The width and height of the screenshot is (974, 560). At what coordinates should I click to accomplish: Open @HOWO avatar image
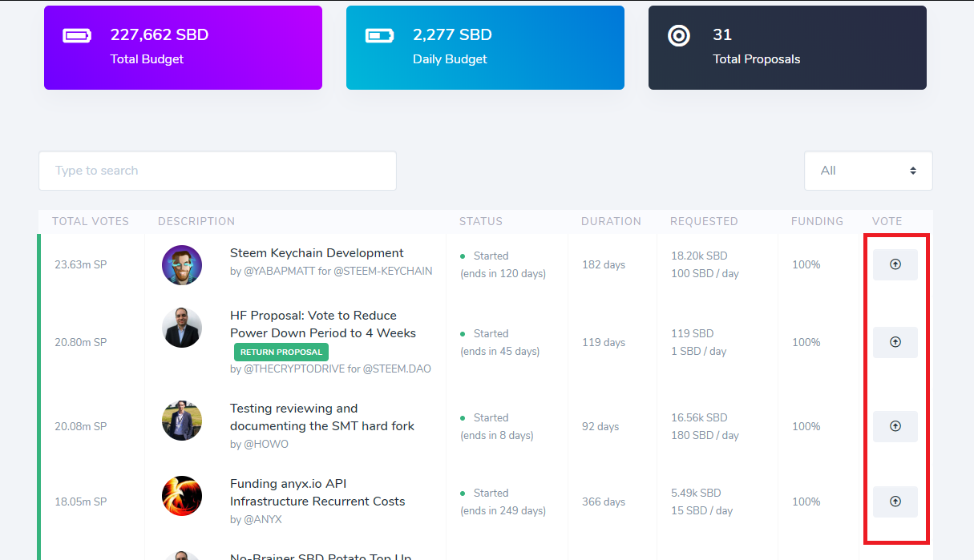tap(182, 420)
